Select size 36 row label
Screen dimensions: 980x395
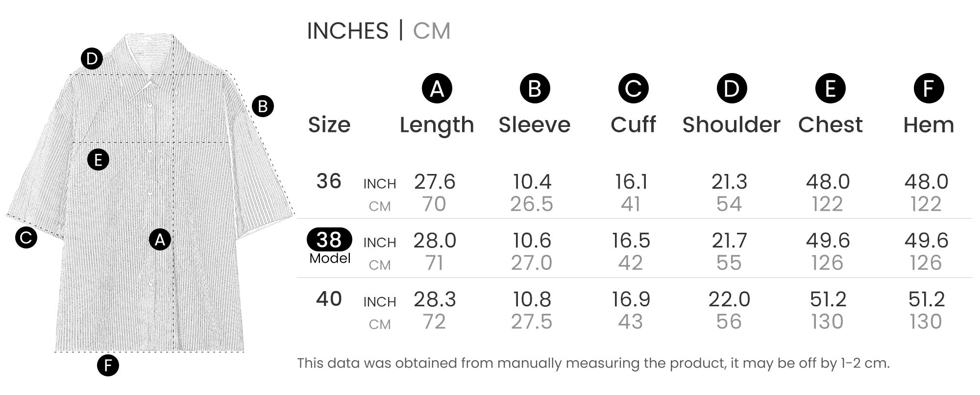(x=328, y=181)
